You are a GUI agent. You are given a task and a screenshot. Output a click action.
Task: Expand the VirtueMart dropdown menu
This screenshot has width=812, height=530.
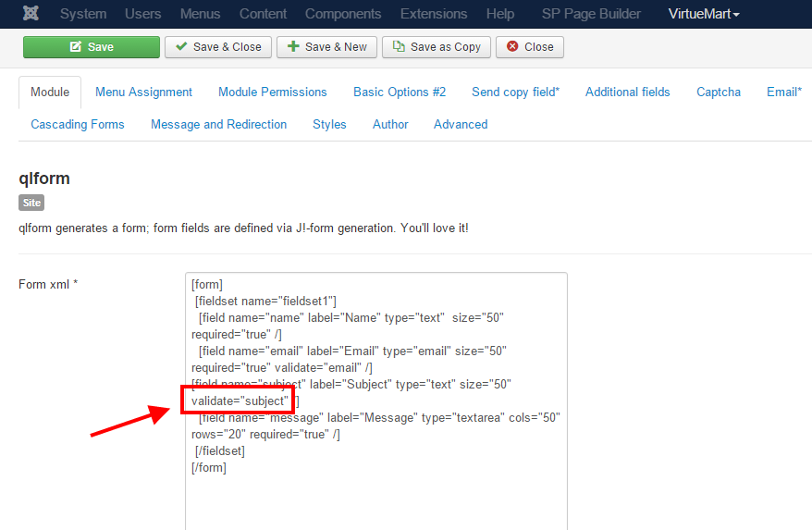click(x=703, y=14)
